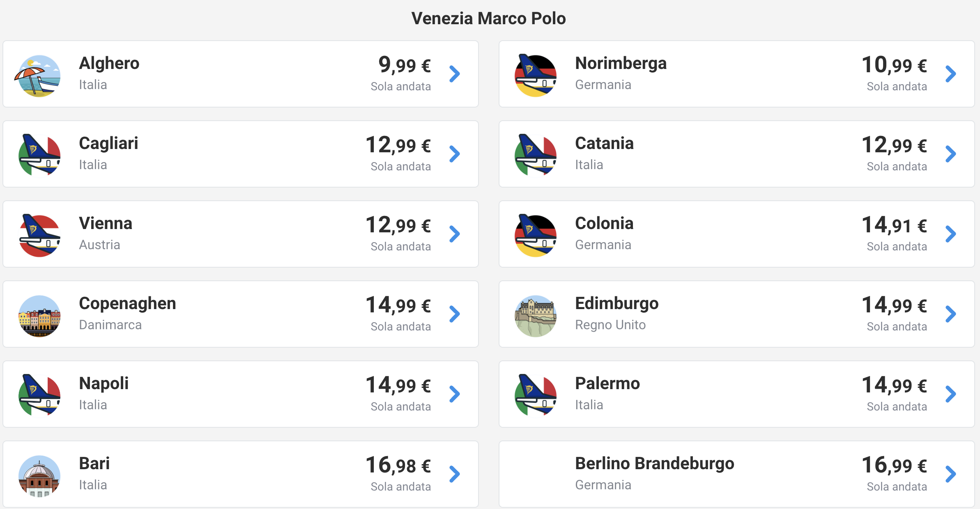Viewport: 980px width, 509px height.
Task: Open the Berlino Brandeburgo fare chevron arrow
Action: click(x=951, y=475)
